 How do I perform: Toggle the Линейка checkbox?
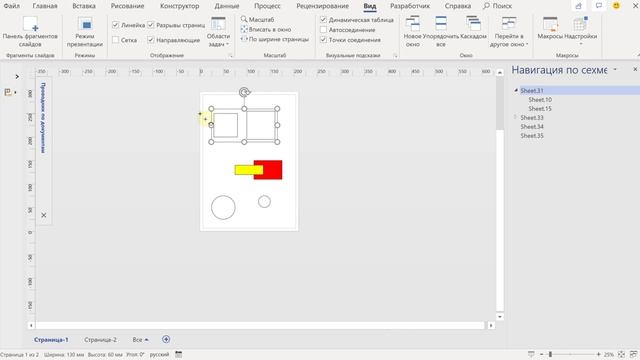tap(116, 25)
